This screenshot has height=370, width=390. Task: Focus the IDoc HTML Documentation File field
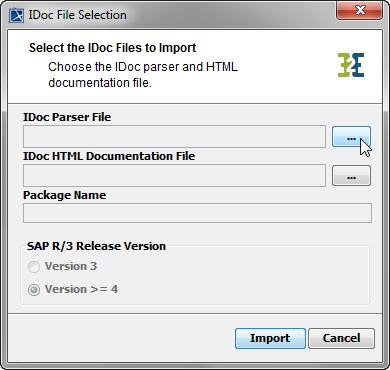[x=174, y=175]
